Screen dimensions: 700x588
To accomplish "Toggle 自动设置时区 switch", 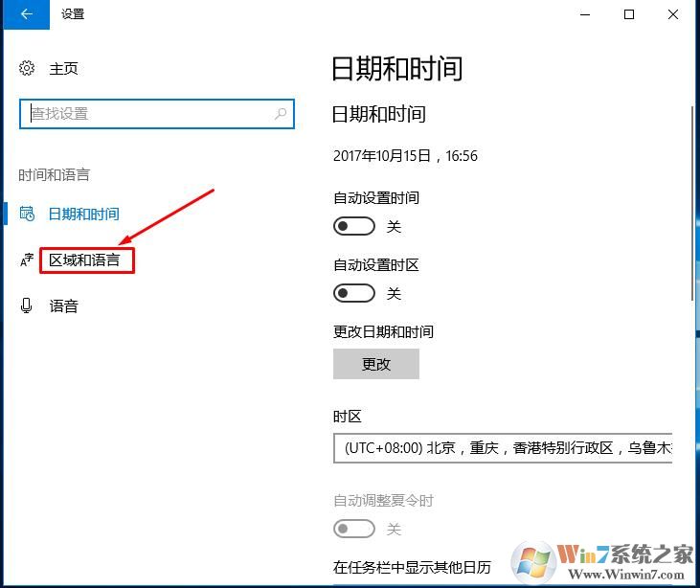I will [354, 293].
